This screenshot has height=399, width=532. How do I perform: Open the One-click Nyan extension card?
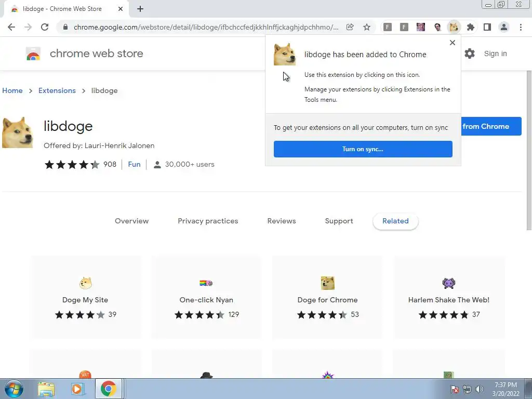(206, 297)
